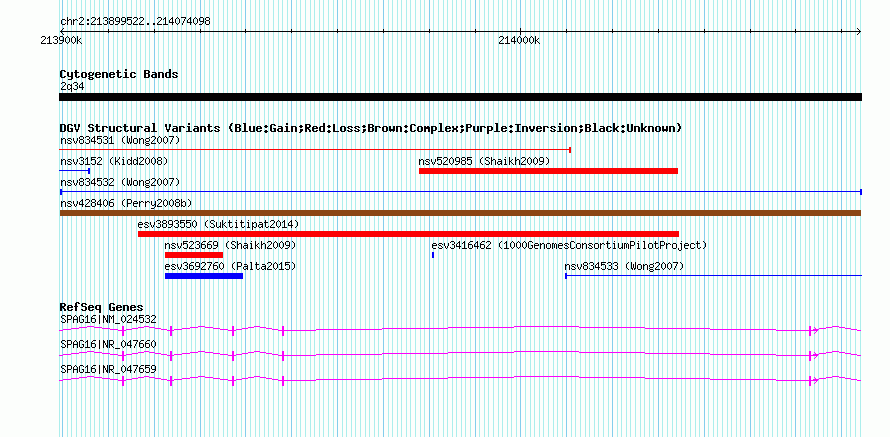
Task: Open the SPAG16|NM_024532 gene label
Action: [108, 320]
